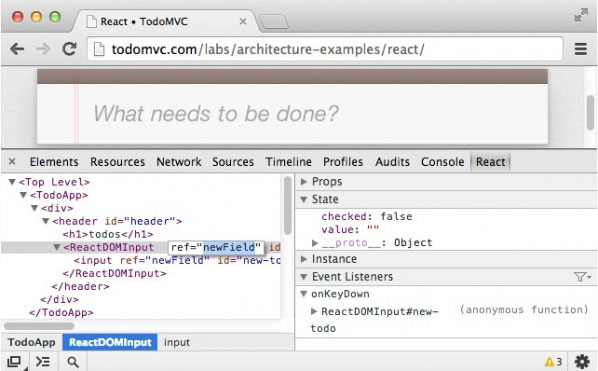The width and height of the screenshot is (598, 371).
Task: Click the ref="newField" attribute editor box
Action: pos(216,247)
